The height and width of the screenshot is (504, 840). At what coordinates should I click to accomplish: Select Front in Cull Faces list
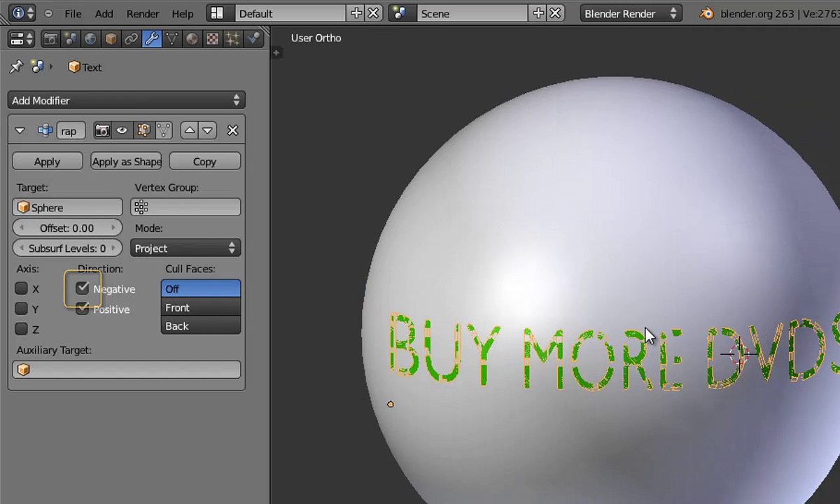(x=201, y=307)
